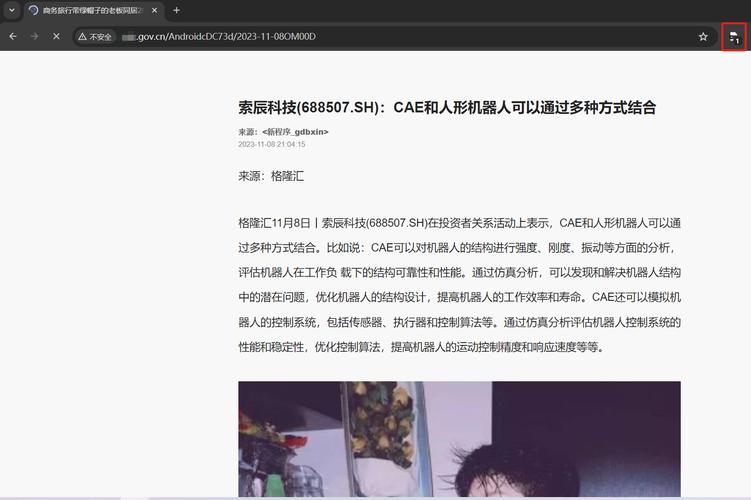Open the highlighted extension icon in toolbar
751x500 pixels.
(734, 37)
